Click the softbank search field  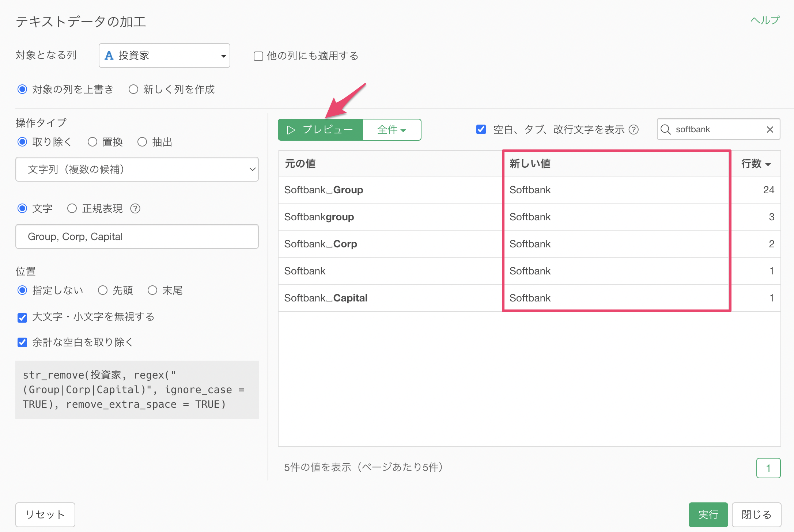coord(719,129)
